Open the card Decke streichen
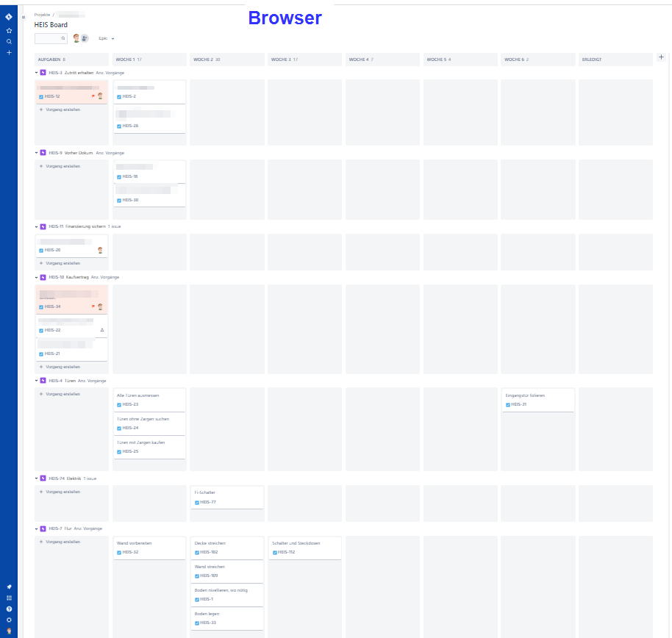 227,548
